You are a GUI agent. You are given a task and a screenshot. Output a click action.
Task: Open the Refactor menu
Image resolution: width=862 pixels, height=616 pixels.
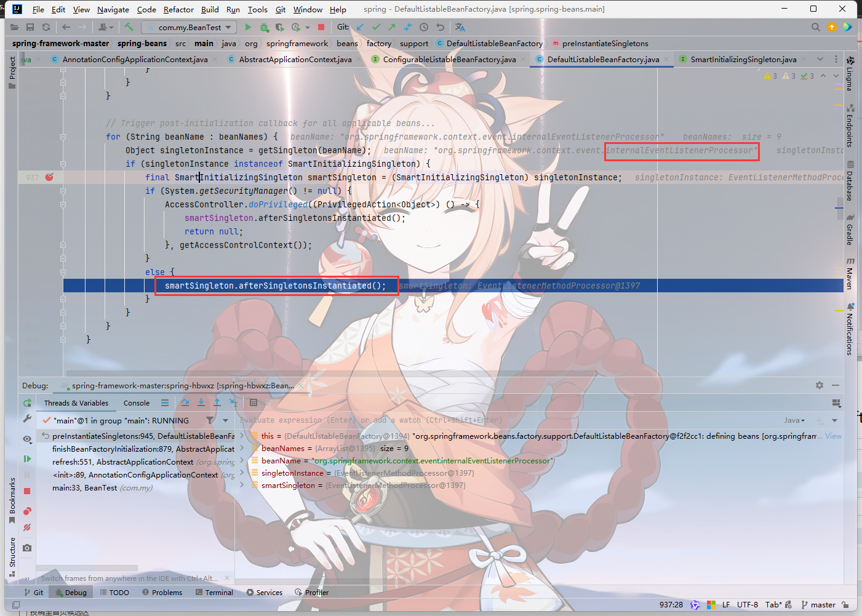178,9
